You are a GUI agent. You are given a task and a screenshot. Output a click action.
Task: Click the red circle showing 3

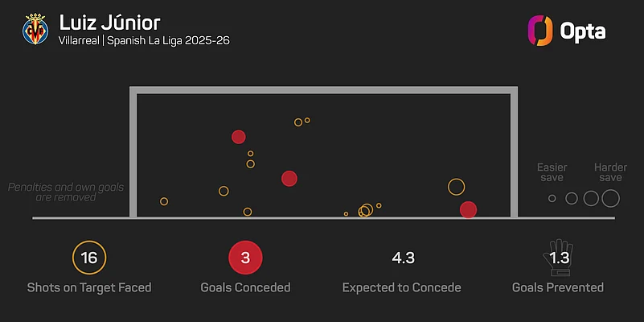[246, 258]
